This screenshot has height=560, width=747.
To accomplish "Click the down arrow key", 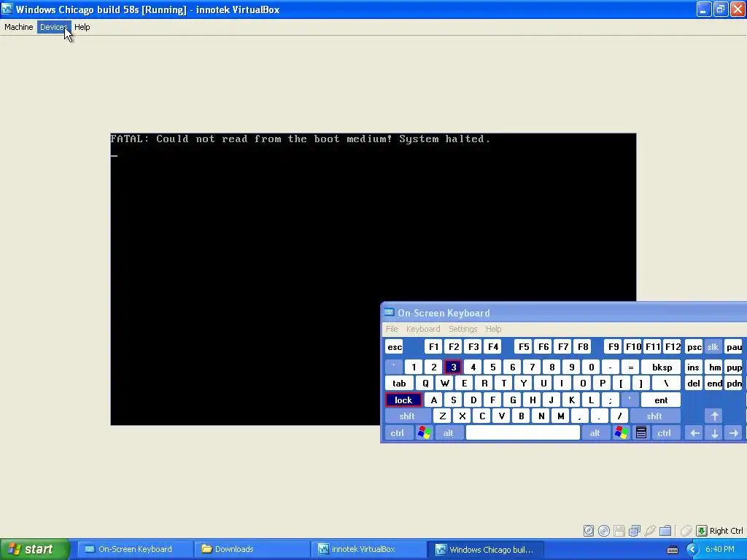I will tap(715, 433).
